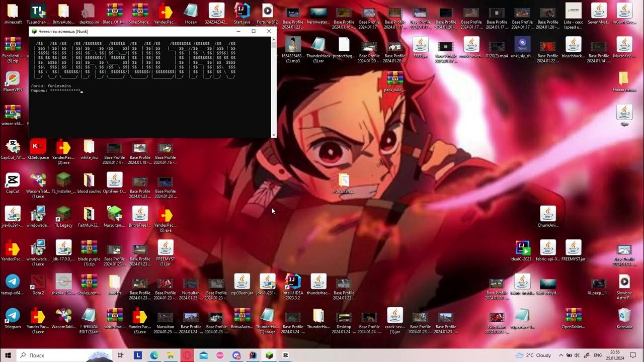Open the Mail app from taskbar
The image size is (644, 362).
[x=203, y=355]
